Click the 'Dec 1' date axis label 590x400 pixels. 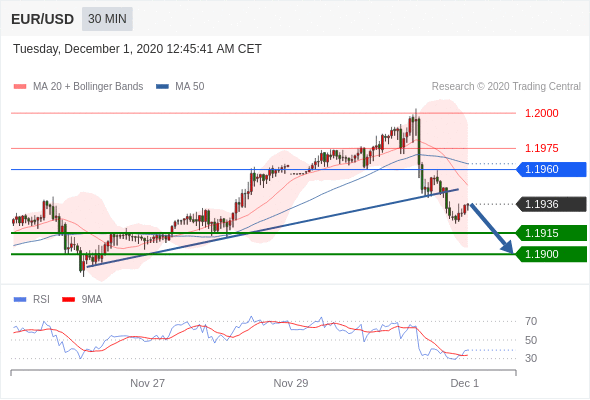465,383
